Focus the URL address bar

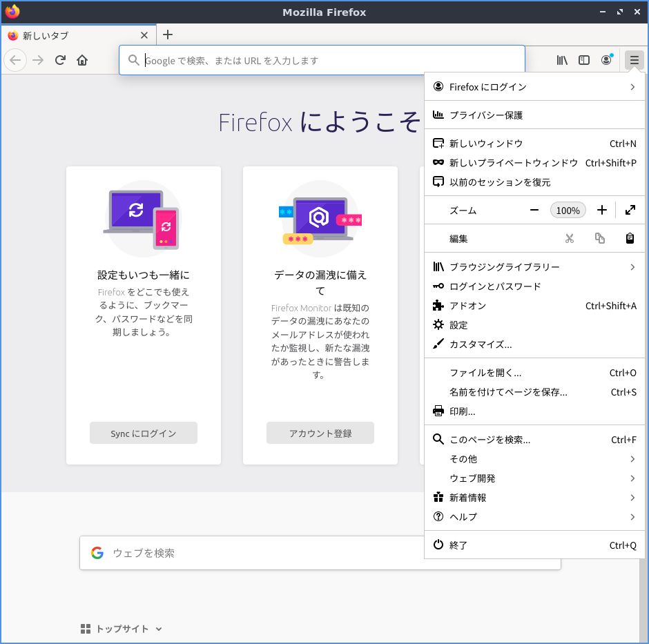(322, 61)
